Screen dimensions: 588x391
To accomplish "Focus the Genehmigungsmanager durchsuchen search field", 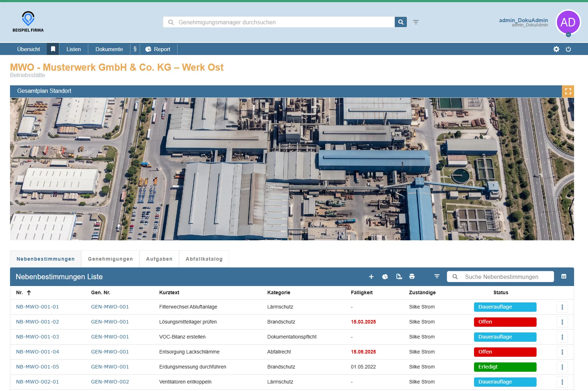I will click(279, 22).
